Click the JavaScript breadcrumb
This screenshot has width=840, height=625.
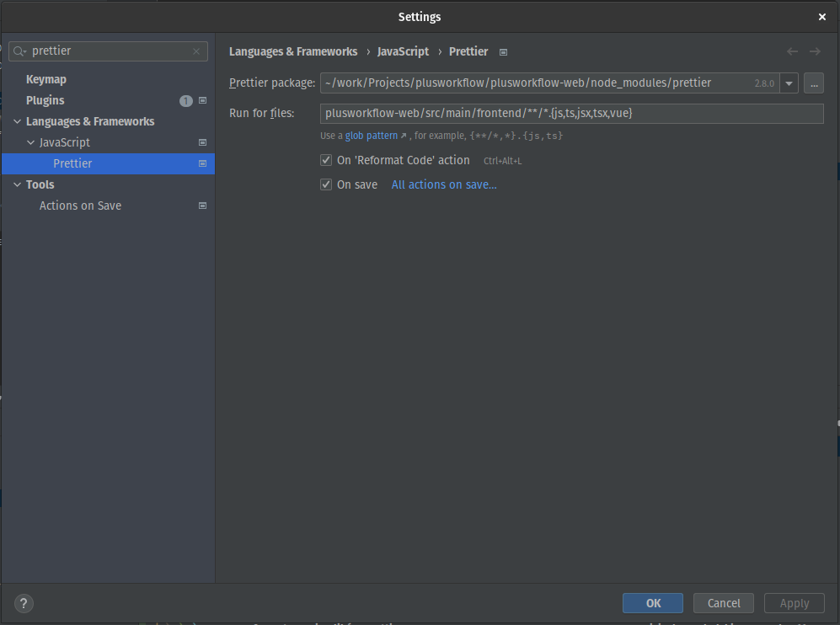[403, 51]
